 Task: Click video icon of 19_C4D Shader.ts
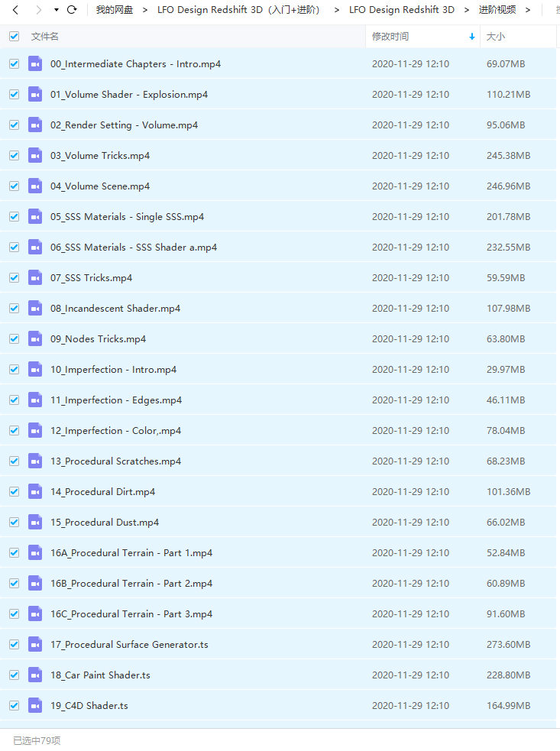tap(35, 705)
